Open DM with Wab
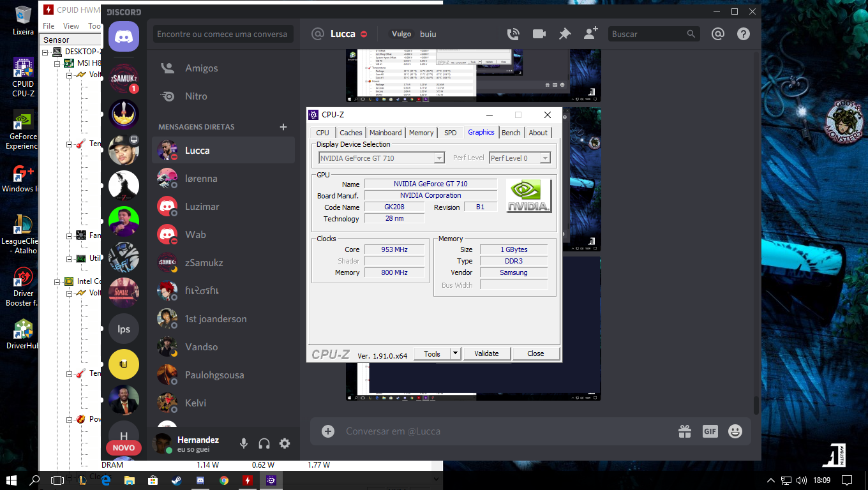 223,235
